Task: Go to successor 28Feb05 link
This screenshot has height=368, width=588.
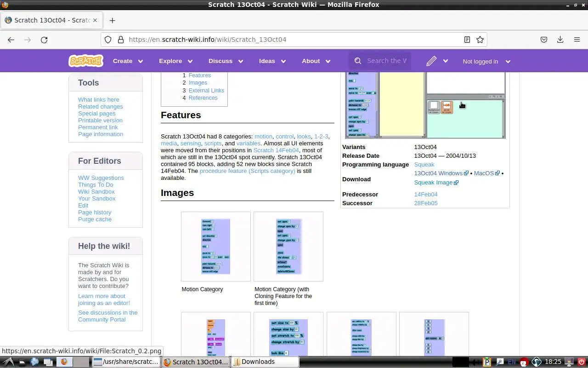Action: point(426,203)
